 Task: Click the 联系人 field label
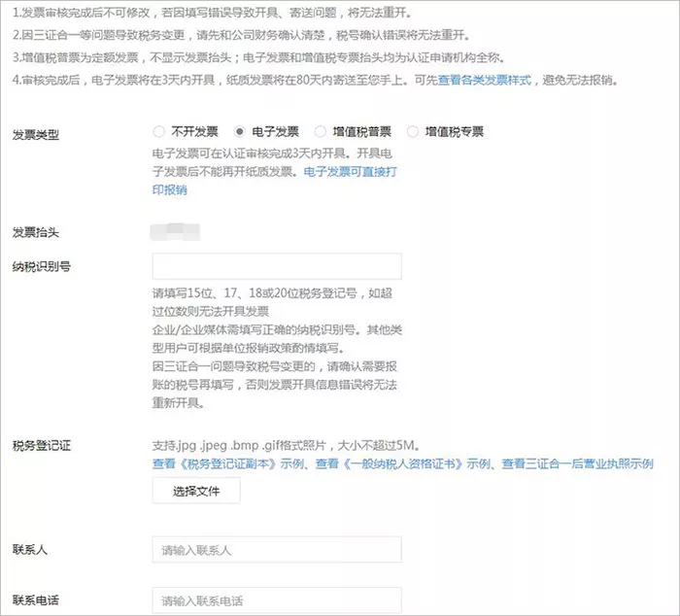(29, 550)
